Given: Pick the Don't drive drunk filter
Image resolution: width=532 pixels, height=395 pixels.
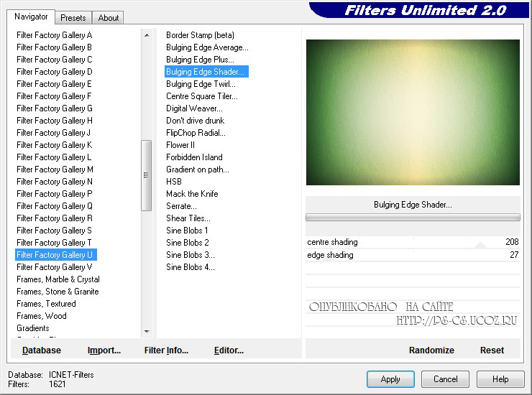Looking at the screenshot, I should click(x=195, y=121).
